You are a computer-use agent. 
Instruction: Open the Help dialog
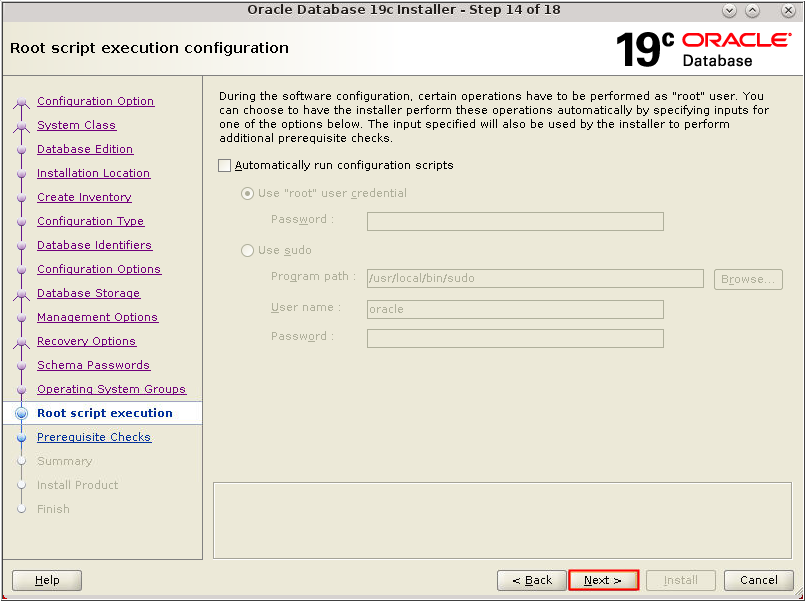point(46,580)
